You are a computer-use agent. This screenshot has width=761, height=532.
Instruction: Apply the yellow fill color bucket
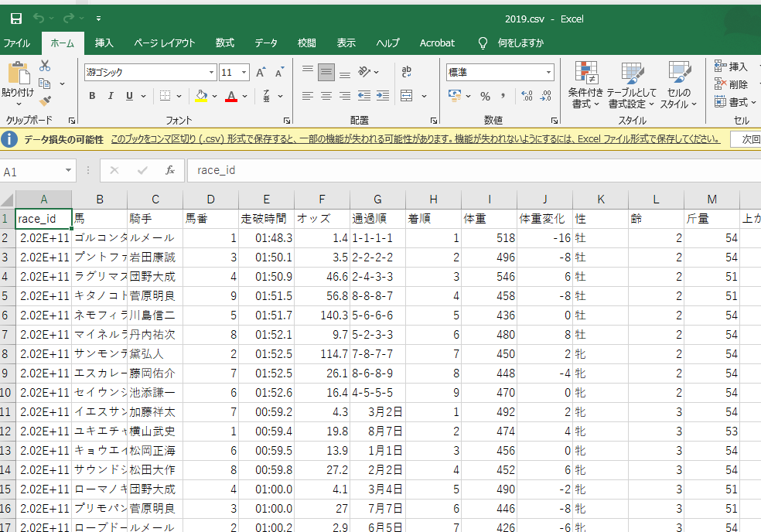pyautogui.click(x=201, y=96)
